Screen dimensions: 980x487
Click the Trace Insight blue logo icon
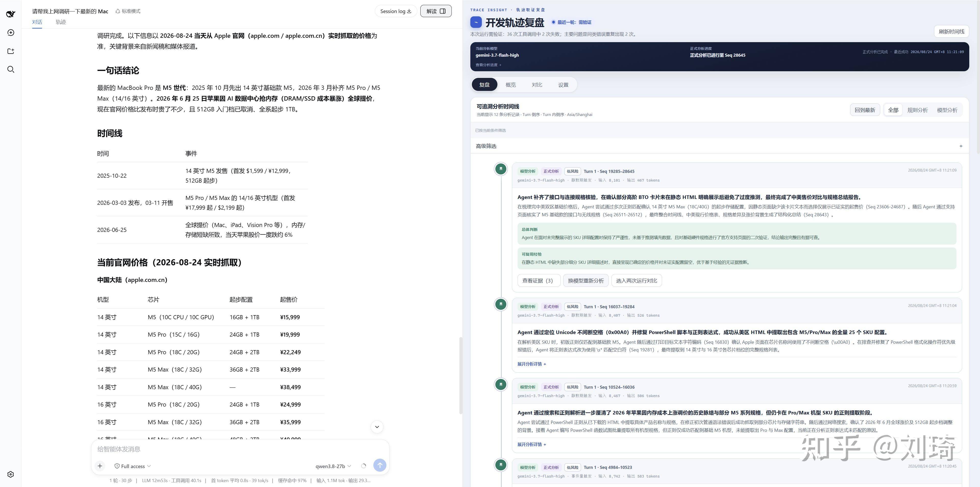tap(476, 22)
